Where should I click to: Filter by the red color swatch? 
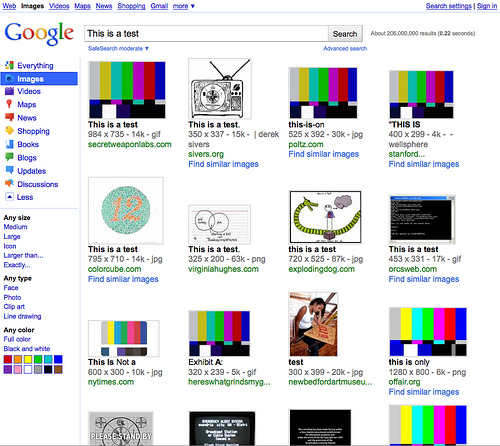pos(8,359)
